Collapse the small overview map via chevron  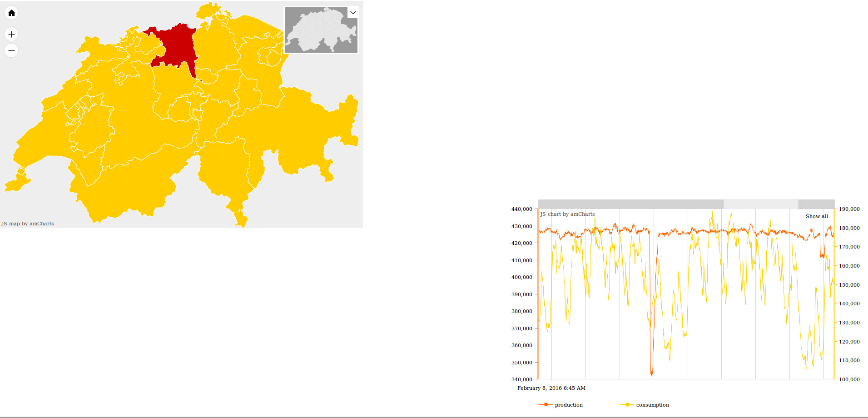pos(353,12)
